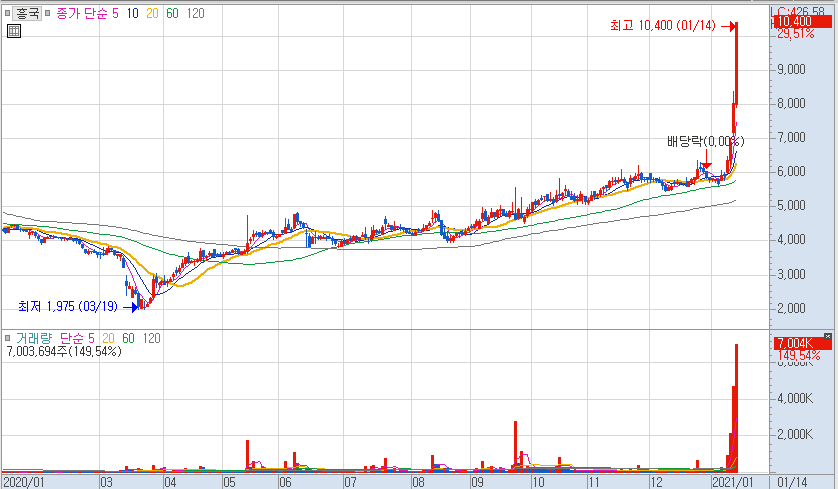Toggle the square before 거래량 legend

tap(7, 338)
